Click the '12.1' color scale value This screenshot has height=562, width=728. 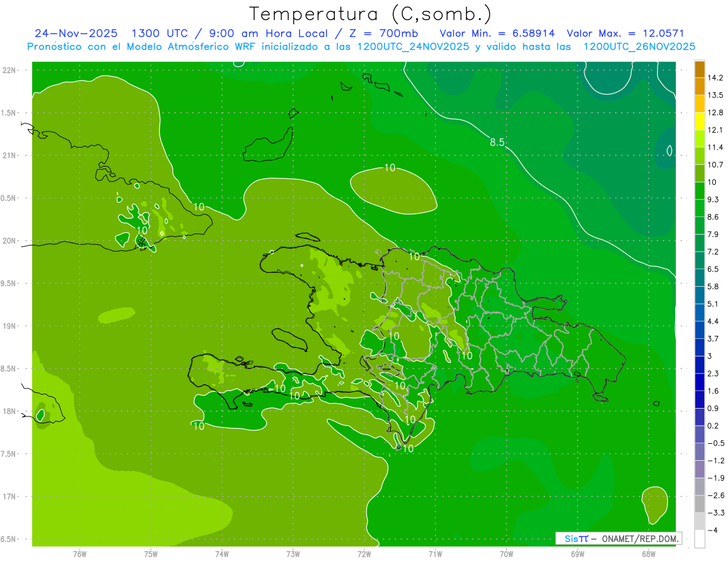coord(715,130)
